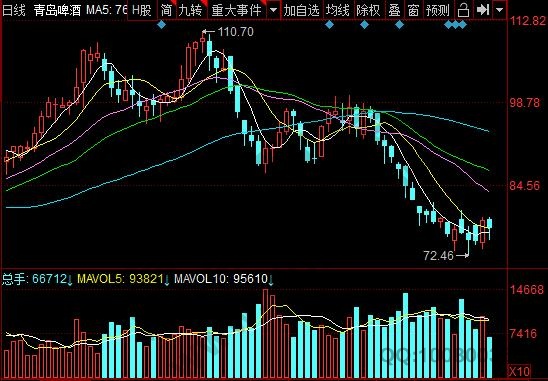The width and height of the screenshot is (548, 381).
Task: Open the dropdown arrow after 重大事件
Action: 273,10
